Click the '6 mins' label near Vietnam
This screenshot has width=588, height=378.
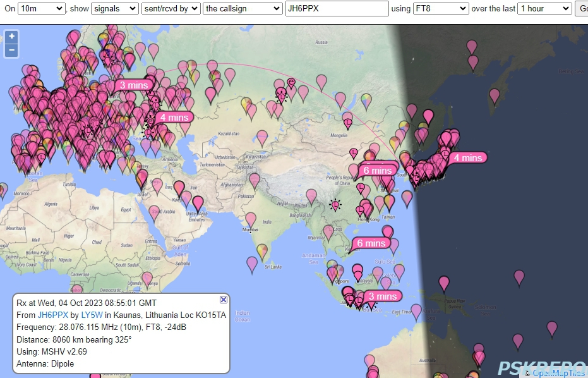tap(371, 243)
